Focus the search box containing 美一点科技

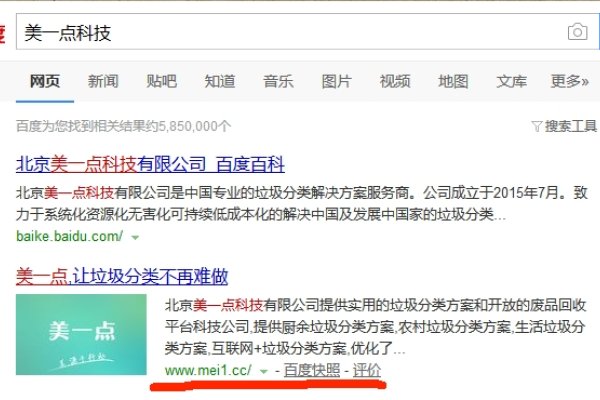tap(307, 32)
